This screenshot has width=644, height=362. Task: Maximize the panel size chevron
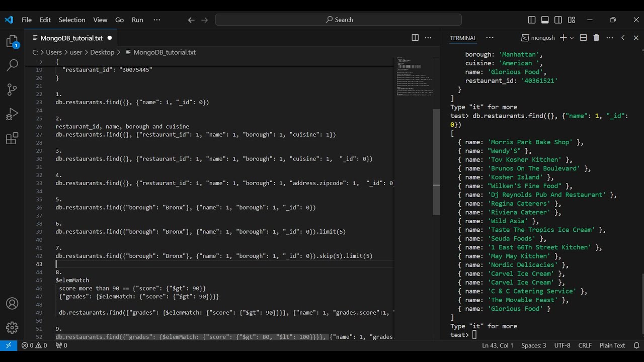623,38
